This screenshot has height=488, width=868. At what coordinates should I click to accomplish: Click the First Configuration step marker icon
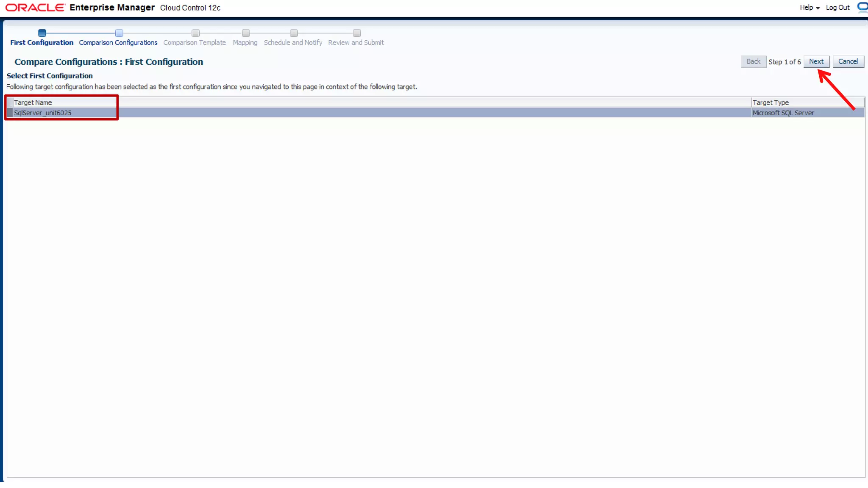click(42, 33)
